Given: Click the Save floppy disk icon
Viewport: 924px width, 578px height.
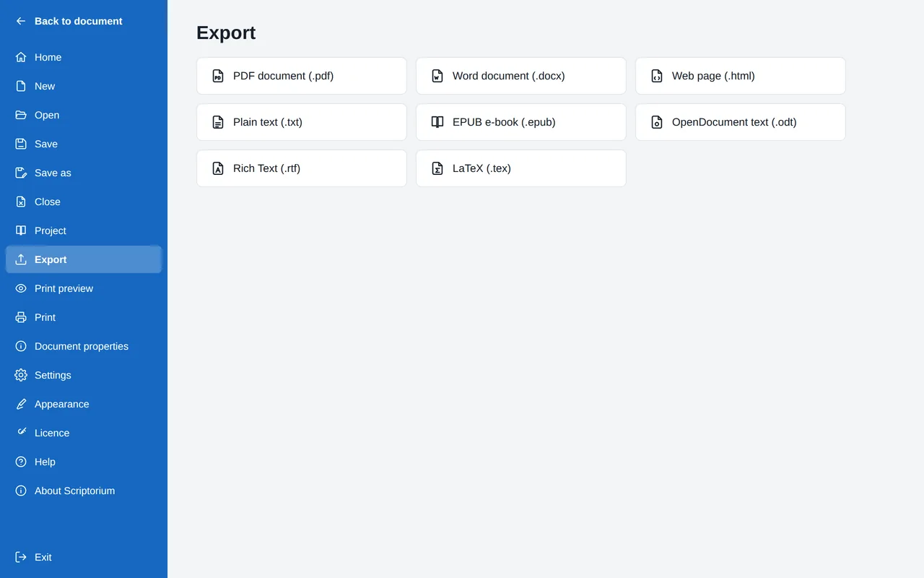Looking at the screenshot, I should (x=21, y=144).
